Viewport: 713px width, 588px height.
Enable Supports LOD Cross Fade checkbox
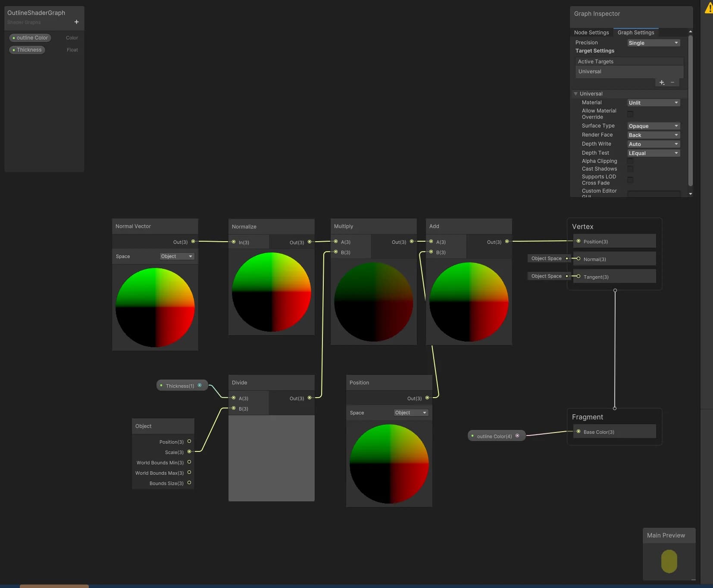click(630, 180)
